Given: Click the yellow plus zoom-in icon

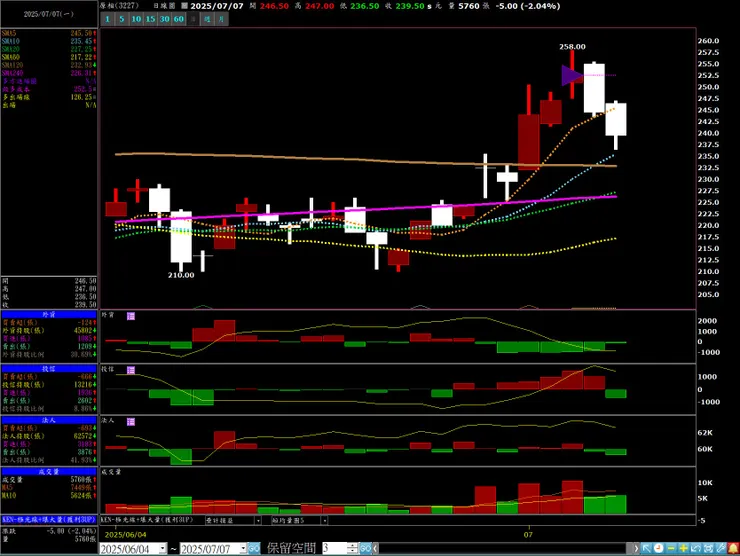Looking at the screenshot, I should click(x=683, y=548).
